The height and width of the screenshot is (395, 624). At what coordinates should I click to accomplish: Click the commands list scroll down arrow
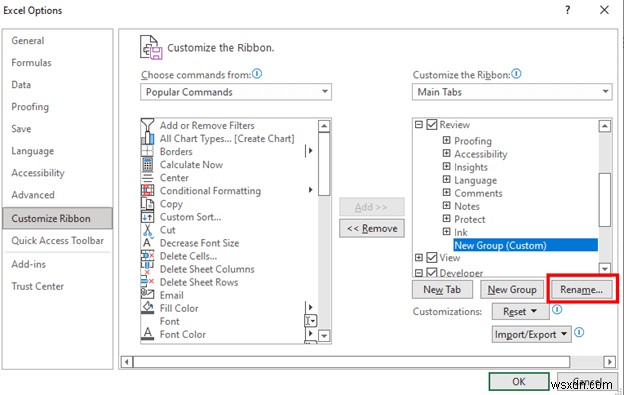[x=324, y=336]
